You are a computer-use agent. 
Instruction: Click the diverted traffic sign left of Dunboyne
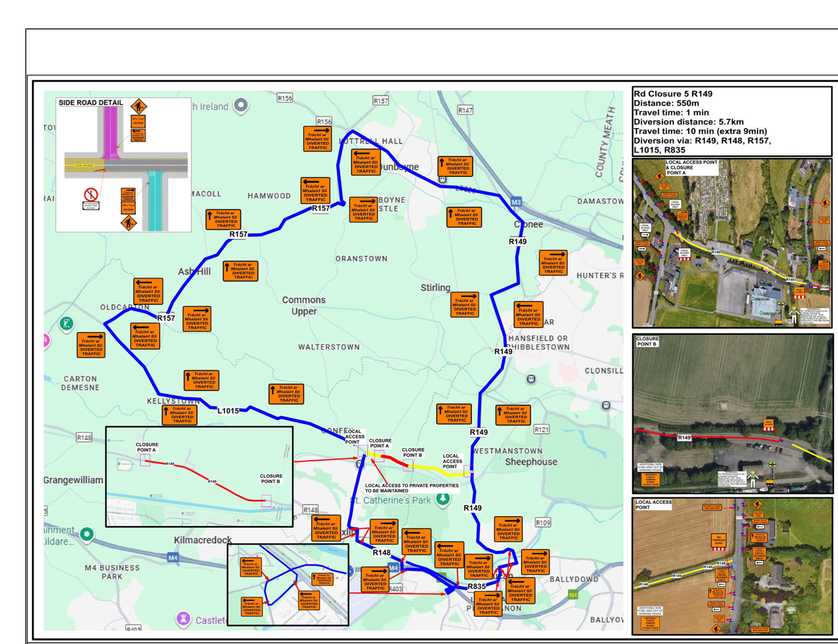click(x=365, y=162)
